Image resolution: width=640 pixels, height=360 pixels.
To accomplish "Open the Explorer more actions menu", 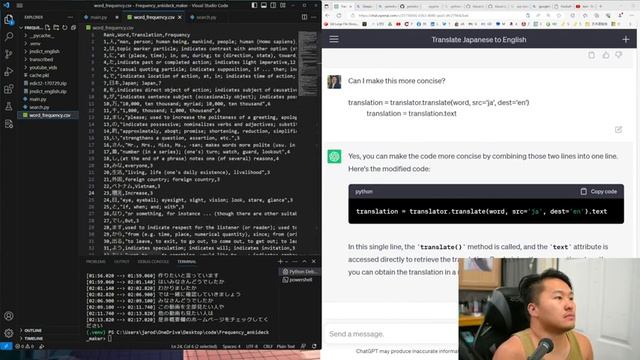I will point(70,17).
